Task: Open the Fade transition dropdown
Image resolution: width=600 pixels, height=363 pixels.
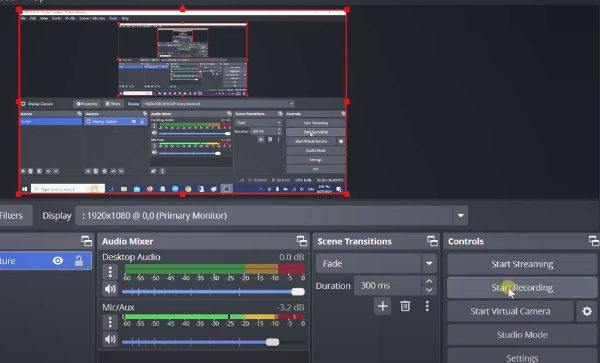Action: 429,264
